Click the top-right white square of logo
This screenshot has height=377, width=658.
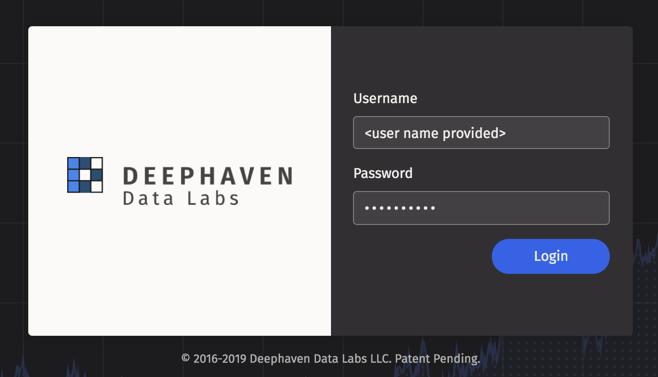(x=97, y=163)
